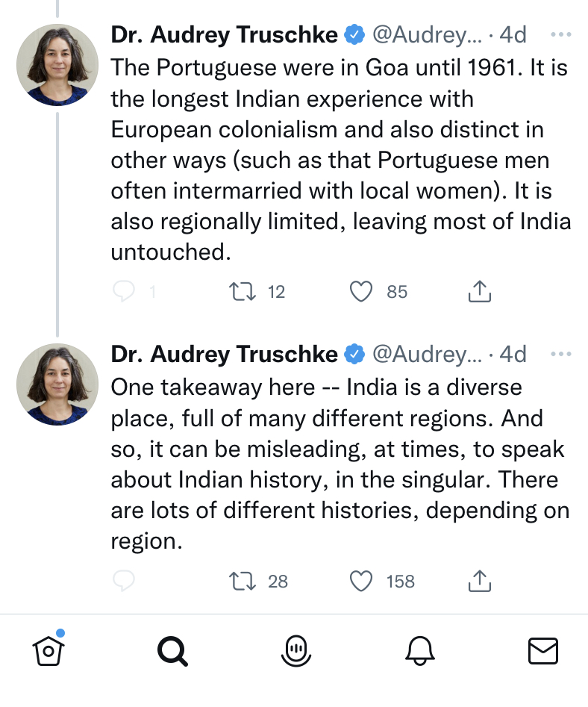Share the Goa colonialism tweet
Viewport: 588px width, 707px height.
click(479, 291)
